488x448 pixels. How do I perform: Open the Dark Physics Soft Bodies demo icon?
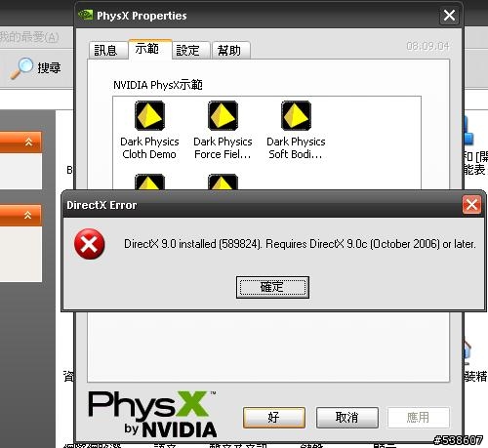(296, 115)
